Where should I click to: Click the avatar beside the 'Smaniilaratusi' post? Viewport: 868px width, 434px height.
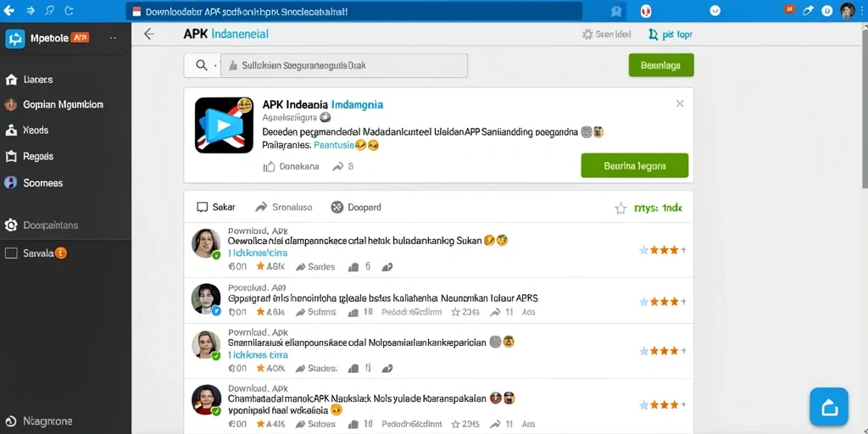pos(207,346)
